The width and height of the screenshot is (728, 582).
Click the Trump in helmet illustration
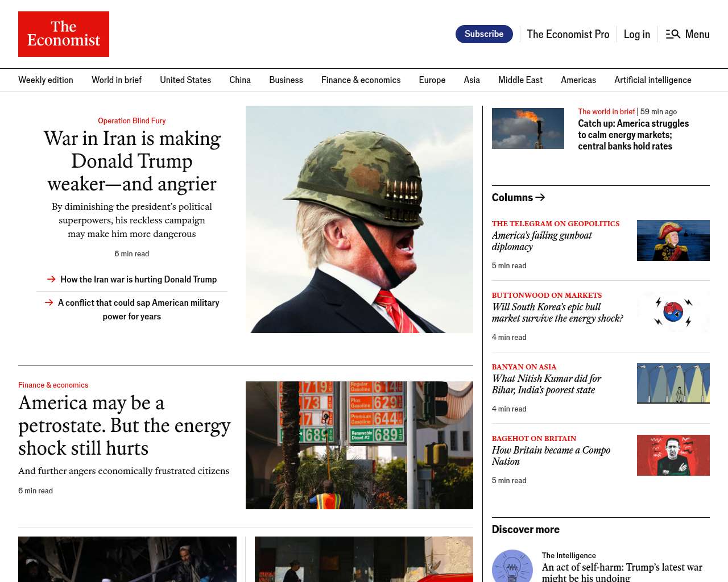pos(359,219)
